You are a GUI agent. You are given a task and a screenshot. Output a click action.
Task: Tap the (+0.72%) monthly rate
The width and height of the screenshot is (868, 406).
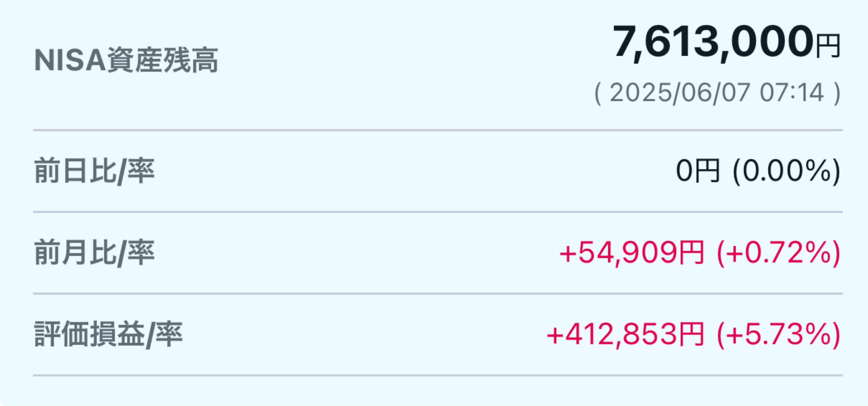click(x=779, y=253)
